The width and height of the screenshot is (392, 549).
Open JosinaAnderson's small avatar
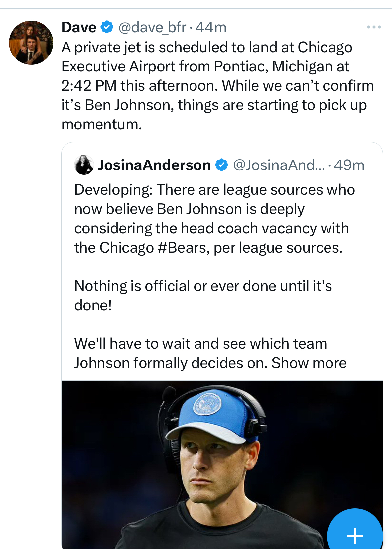point(84,165)
